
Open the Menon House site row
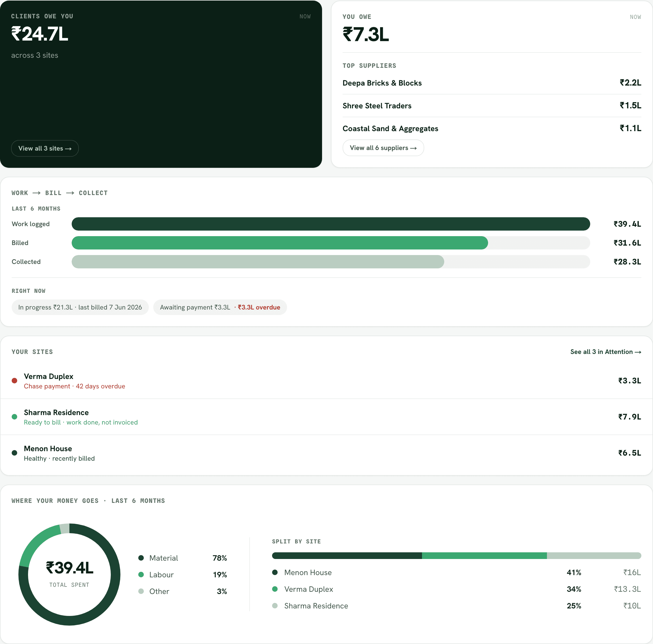coord(326,453)
